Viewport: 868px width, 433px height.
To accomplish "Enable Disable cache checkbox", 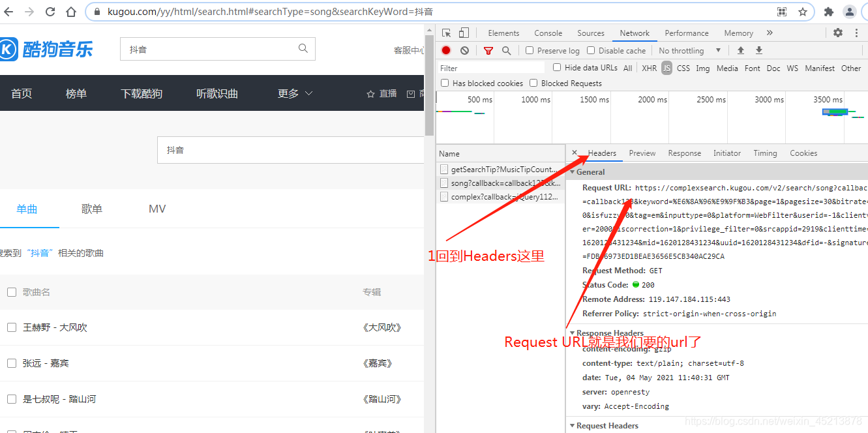I will click(x=591, y=50).
